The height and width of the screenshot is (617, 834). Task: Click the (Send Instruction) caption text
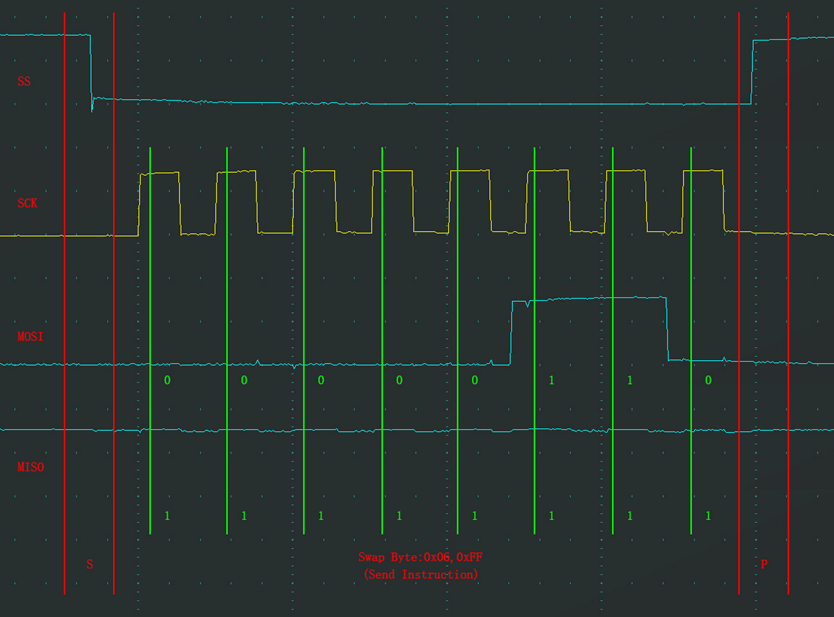tap(421, 575)
